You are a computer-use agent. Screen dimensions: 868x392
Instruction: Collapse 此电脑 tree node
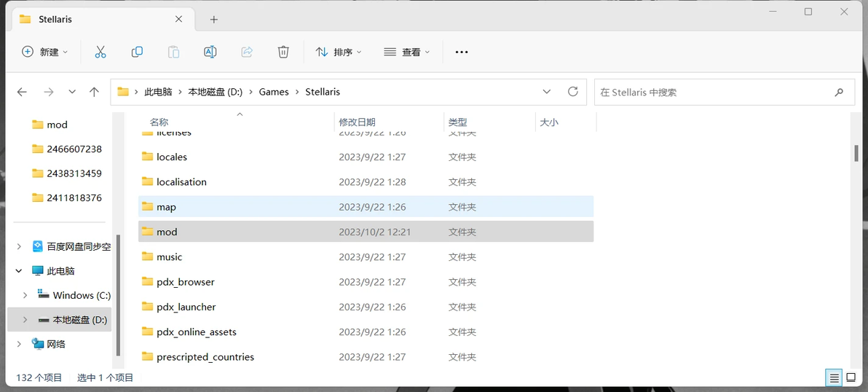coord(19,271)
